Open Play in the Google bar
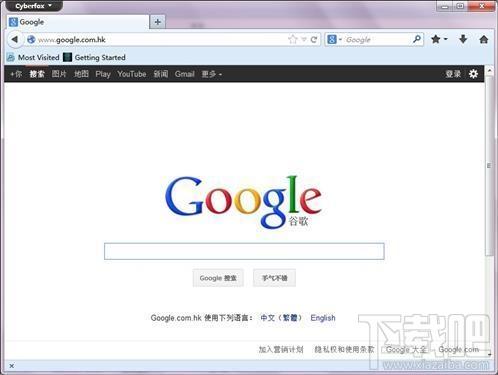 pos(103,74)
